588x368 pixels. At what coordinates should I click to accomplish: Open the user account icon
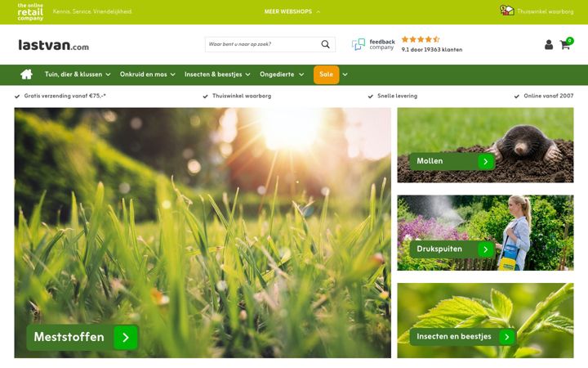549,45
